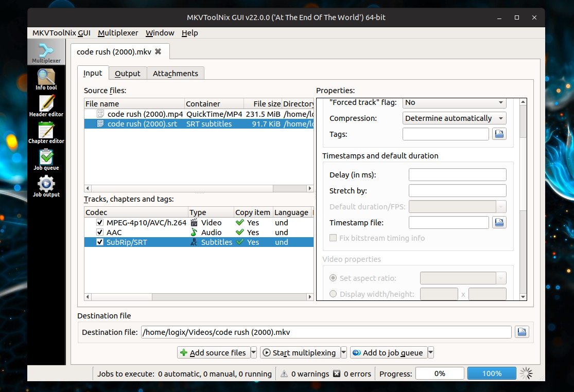This screenshot has height=392, width=574.
Task: Click the subtitles type icon for SubRip track
Action: coord(194,242)
